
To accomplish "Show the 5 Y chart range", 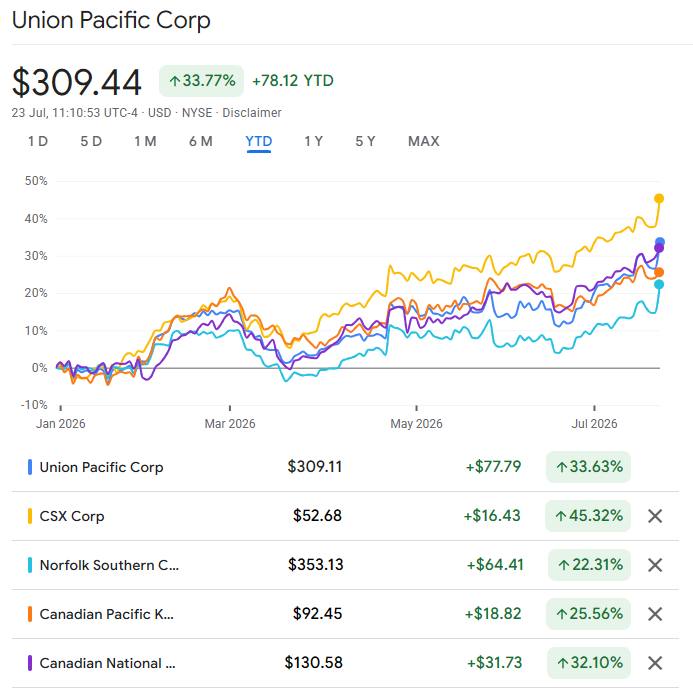I will click(366, 141).
